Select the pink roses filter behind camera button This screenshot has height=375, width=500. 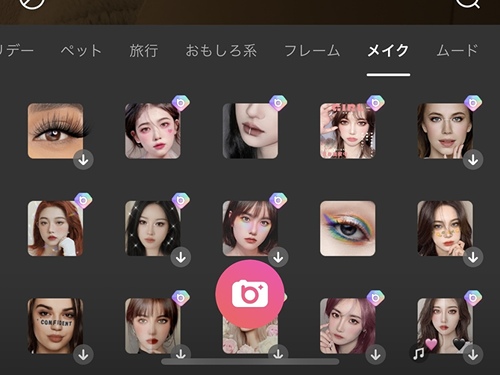coord(250,340)
